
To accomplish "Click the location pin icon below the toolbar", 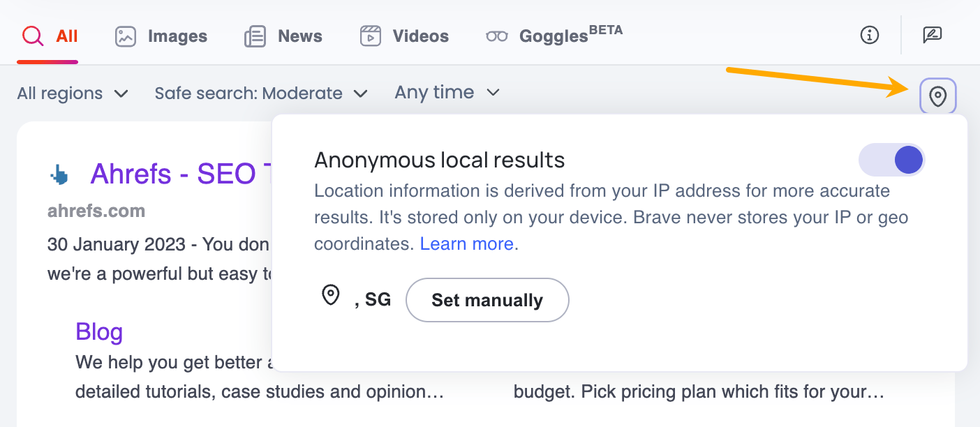I will tap(937, 96).
